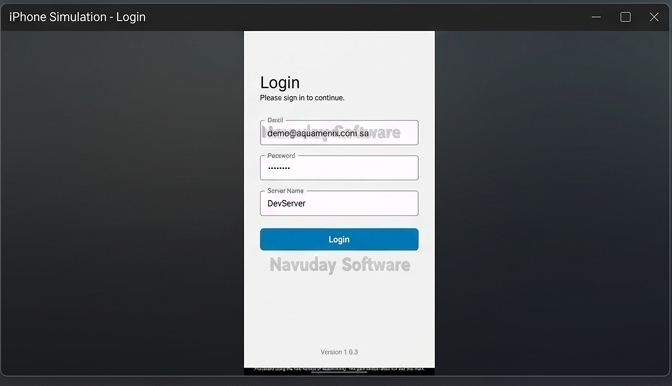Click 'Please sign in to continue.' text
The width and height of the screenshot is (672, 386).
302,98
